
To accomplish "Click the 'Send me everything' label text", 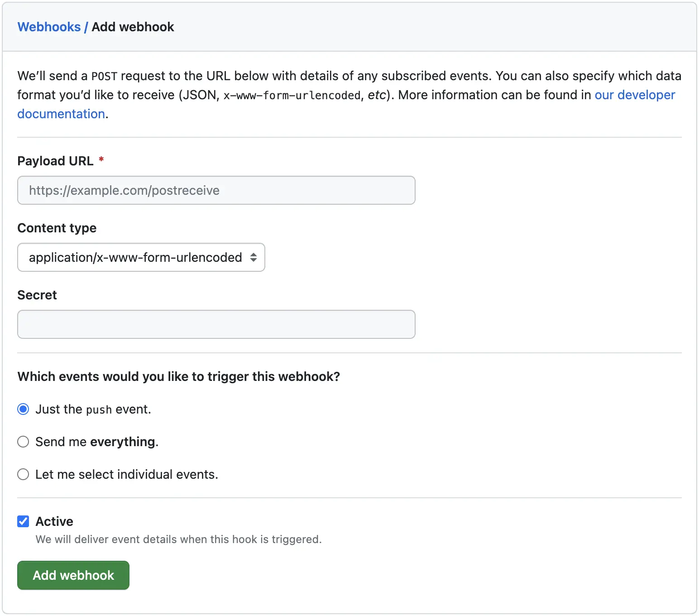I will (x=97, y=442).
